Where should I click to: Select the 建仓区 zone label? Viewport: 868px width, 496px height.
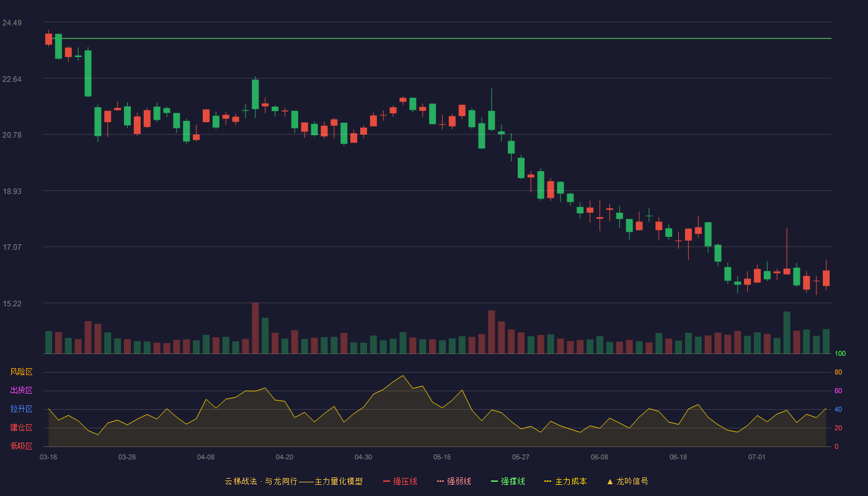21,428
